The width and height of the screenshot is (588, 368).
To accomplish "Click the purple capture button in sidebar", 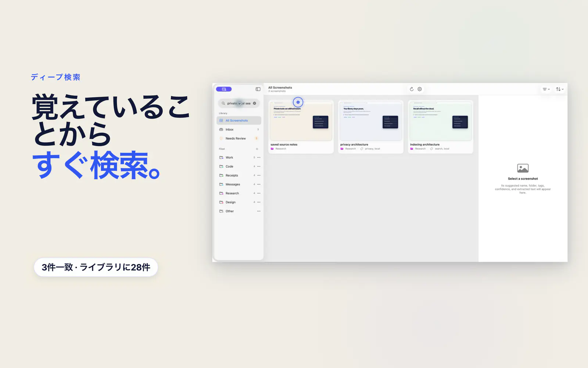I will tap(224, 89).
